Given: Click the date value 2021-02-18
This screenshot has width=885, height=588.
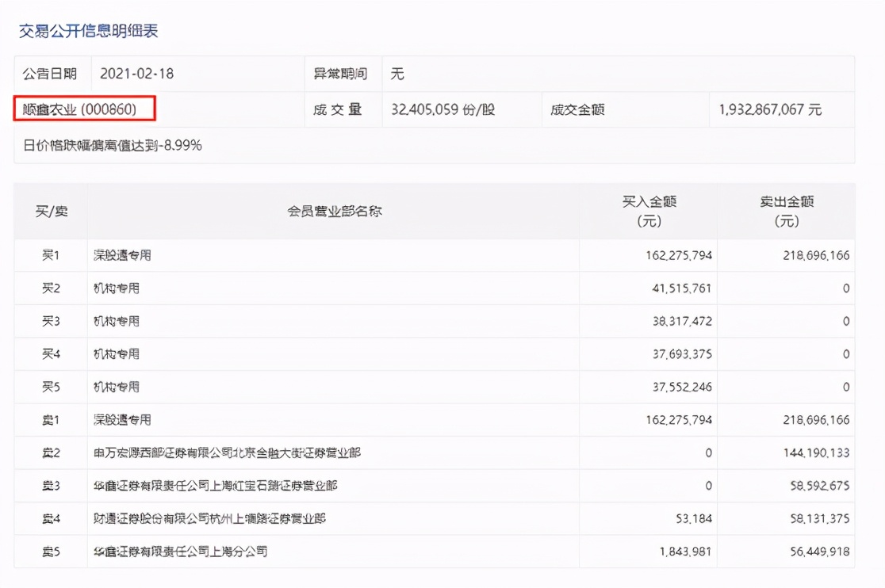Looking at the screenshot, I should (x=136, y=74).
